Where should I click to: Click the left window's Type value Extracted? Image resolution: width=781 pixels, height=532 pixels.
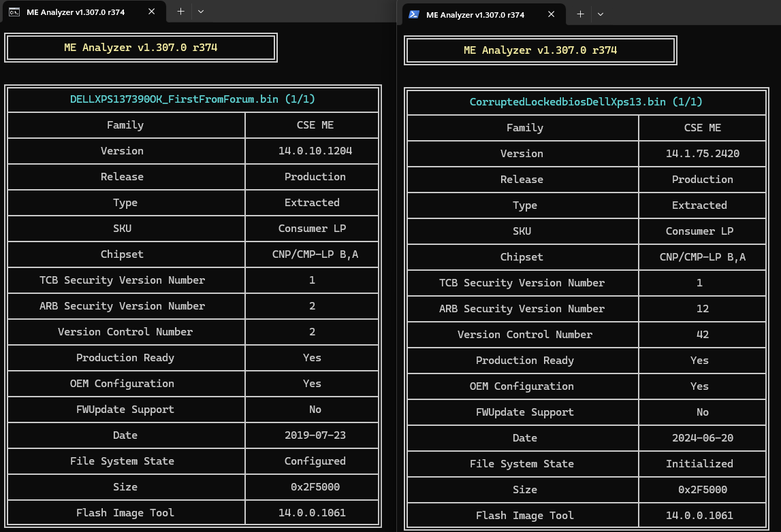pos(312,203)
